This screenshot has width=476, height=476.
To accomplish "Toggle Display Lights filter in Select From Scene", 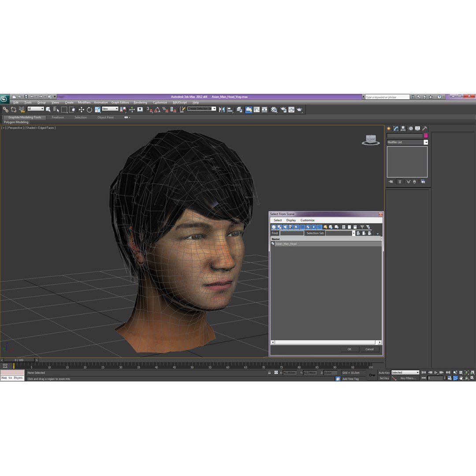I will (285, 227).
